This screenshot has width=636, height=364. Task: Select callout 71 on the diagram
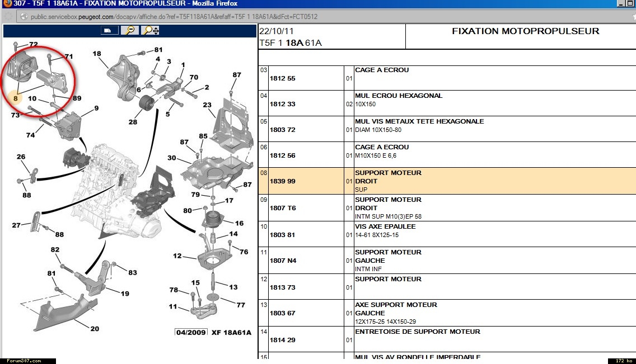[69, 56]
